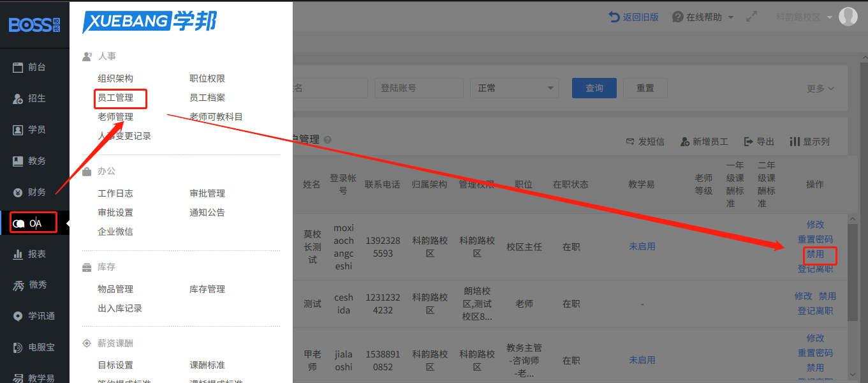Click the help icon beside 管理 title
Image resolution: width=868 pixels, height=383 pixels.
(328, 140)
